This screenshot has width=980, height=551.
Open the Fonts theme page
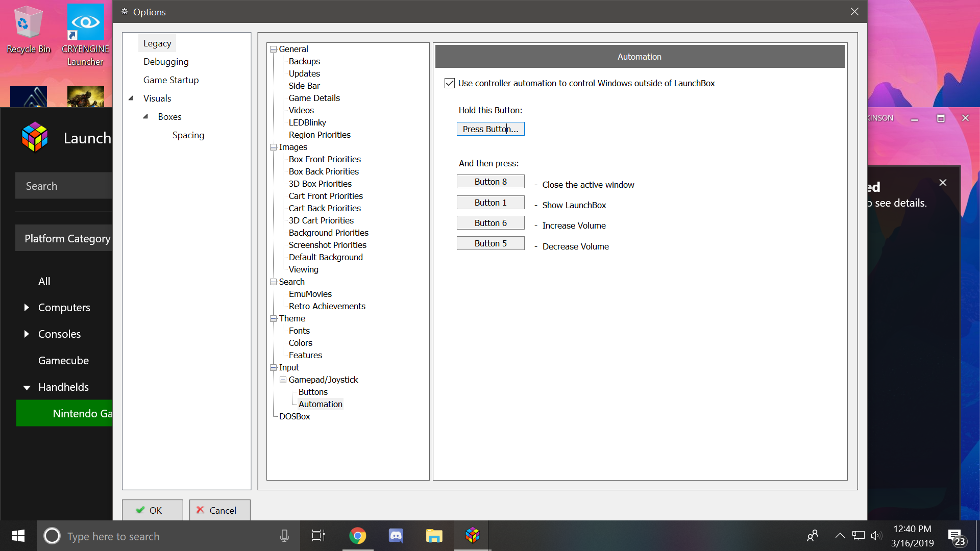[299, 331]
